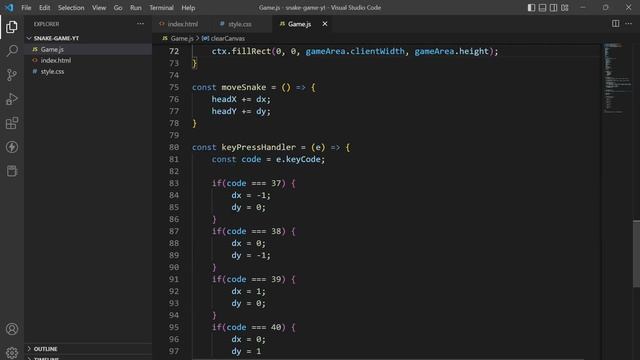
Task: Open the Manage gear icon
Action: click(12, 352)
